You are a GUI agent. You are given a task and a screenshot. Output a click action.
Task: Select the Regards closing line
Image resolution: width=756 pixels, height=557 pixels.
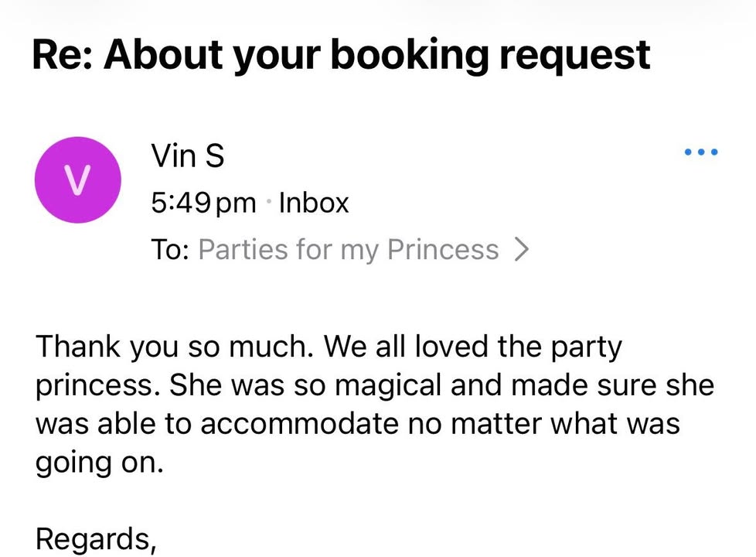(96, 539)
